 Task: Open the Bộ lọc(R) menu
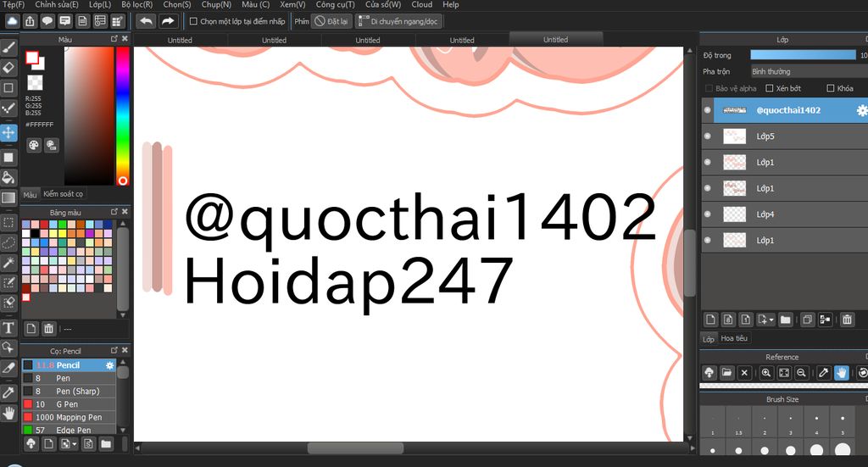coord(136,4)
